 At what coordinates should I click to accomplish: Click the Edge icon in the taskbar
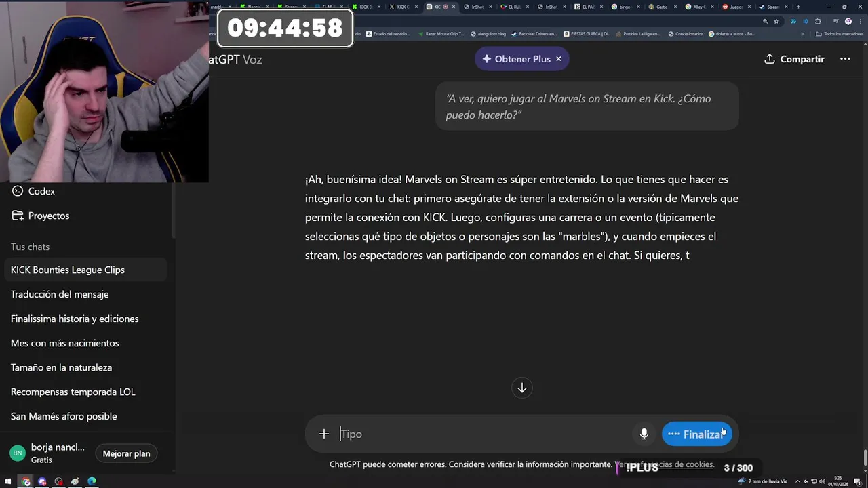[x=92, y=481]
